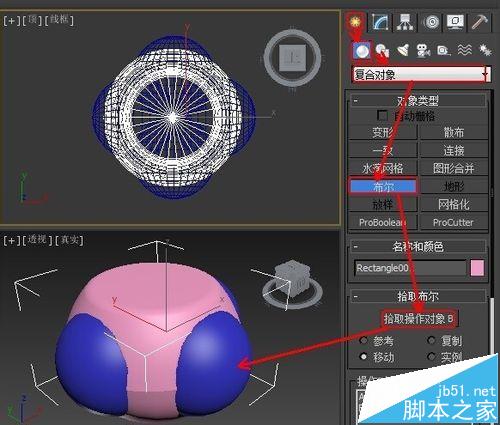Open the perspective viewport 透视 view menu
This screenshot has height=425, width=500.
tap(37, 240)
